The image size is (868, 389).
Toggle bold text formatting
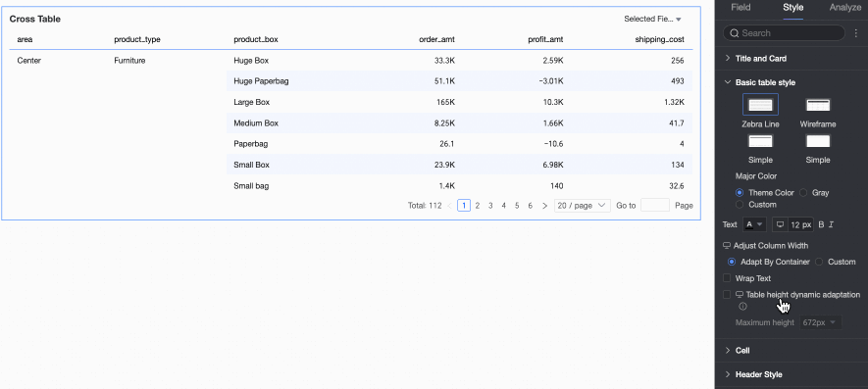coord(822,224)
